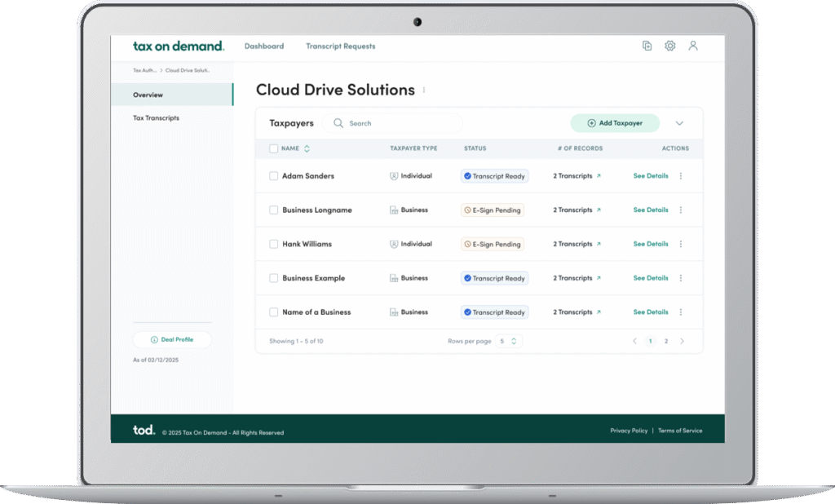Open the settings gear icon

[669, 46]
